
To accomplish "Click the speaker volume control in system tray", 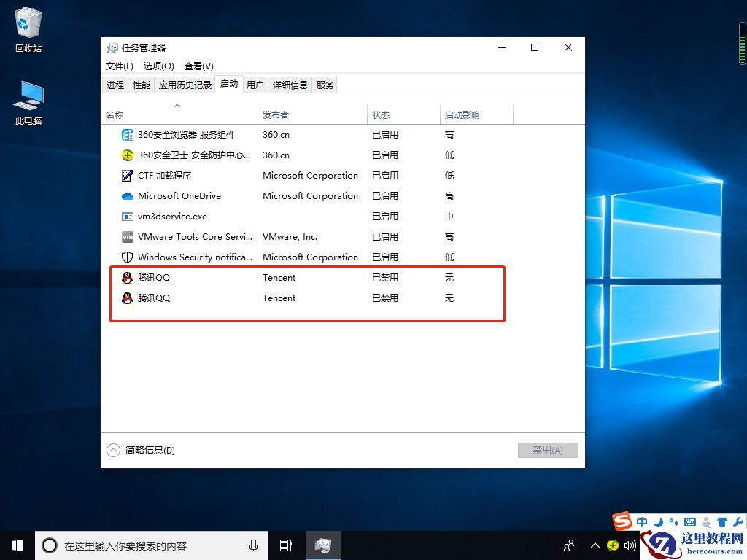I will 630,545.
